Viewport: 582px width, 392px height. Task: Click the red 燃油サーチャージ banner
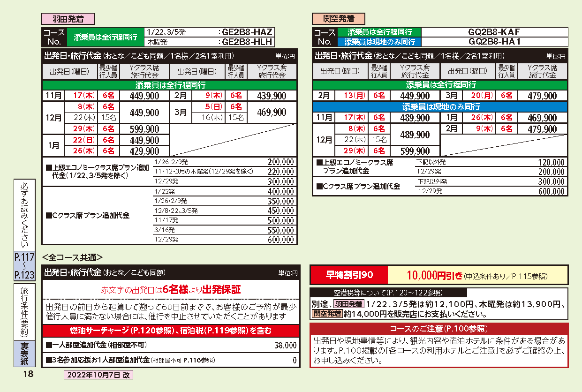[x=171, y=331]
